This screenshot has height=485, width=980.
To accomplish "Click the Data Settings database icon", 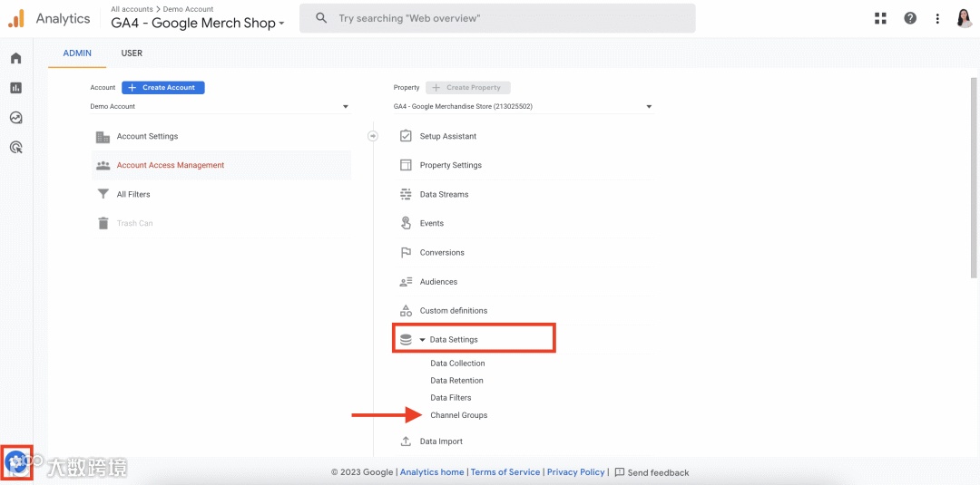I will [406, 340].
